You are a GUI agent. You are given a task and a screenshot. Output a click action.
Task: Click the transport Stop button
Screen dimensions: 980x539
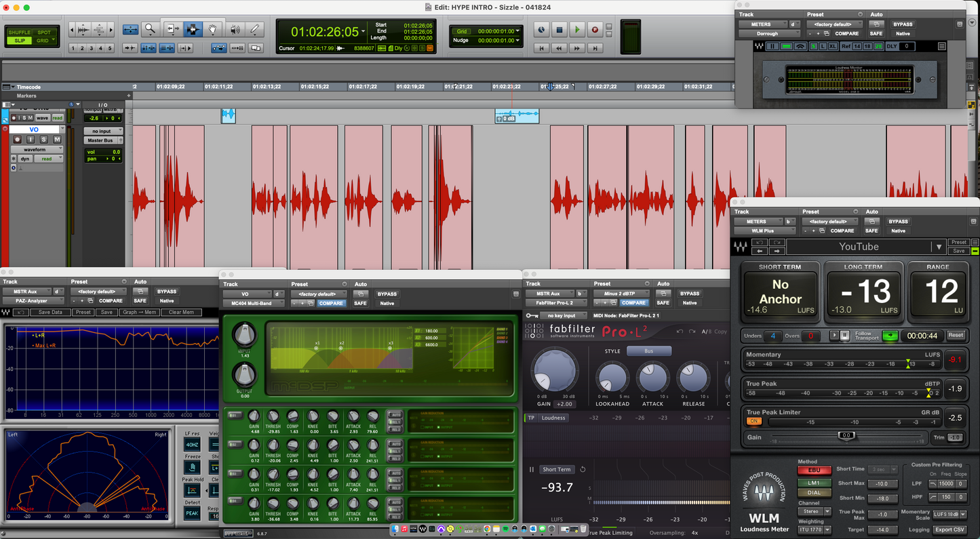[560, 30]
